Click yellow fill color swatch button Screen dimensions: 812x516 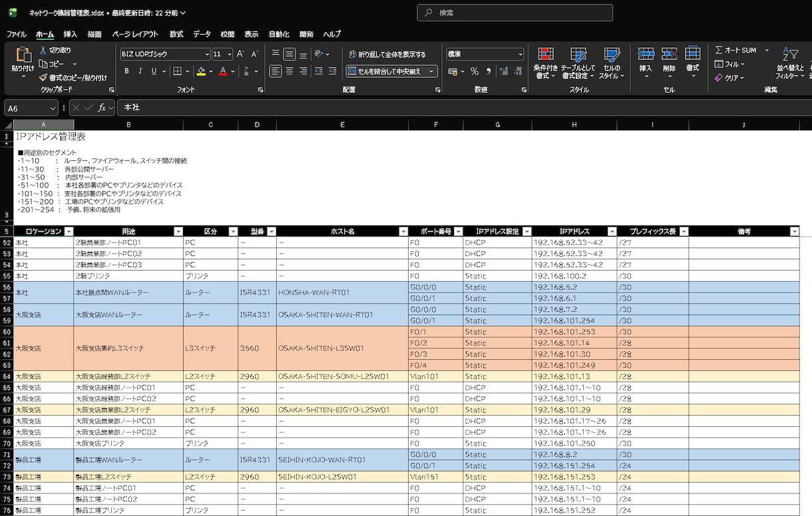pyautogui.click(x=201, y=71)
